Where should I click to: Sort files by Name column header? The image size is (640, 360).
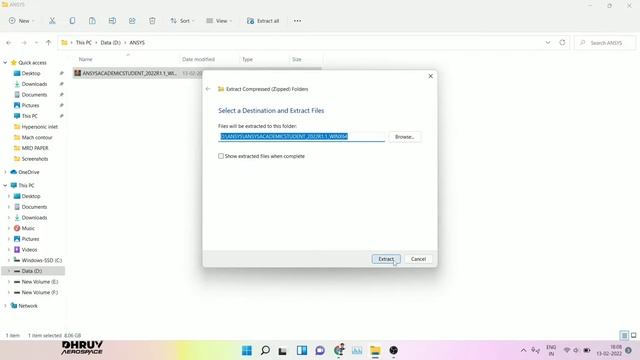[85, 60]
